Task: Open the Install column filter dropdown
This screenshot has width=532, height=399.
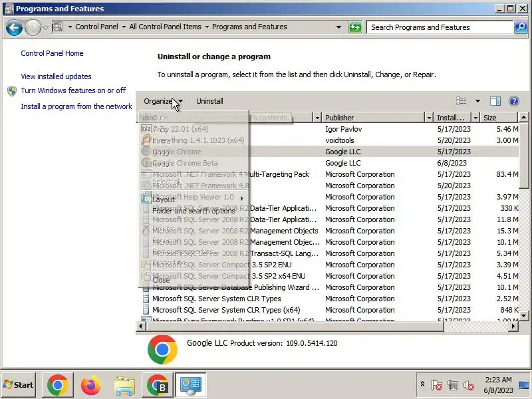Action: pos(475,118)
